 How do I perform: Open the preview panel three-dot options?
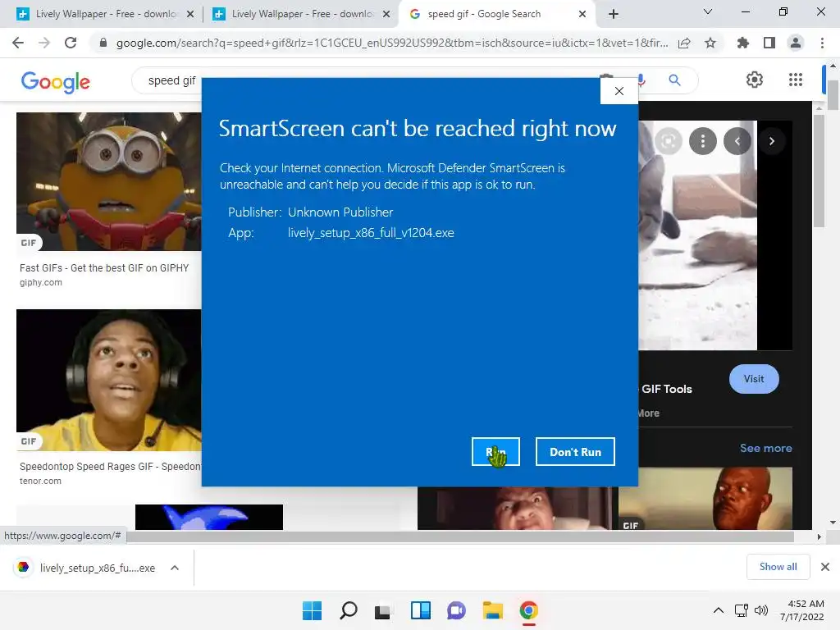tap(702, 141)
